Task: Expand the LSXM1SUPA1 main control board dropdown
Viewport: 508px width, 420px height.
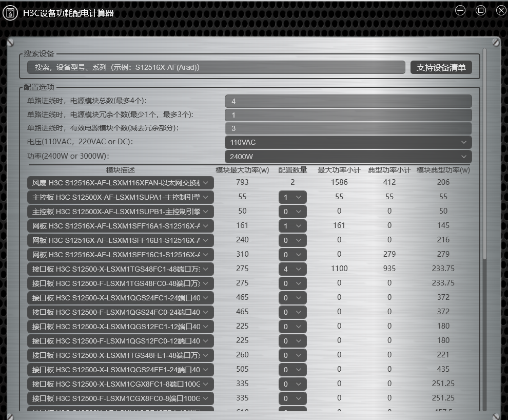Action: pos(121,197)
